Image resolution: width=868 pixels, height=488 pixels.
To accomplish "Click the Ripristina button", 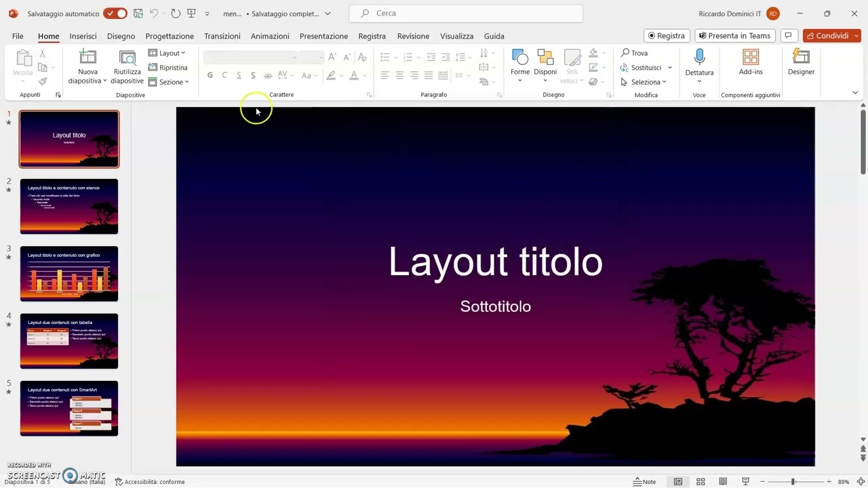I will (167, 68).
